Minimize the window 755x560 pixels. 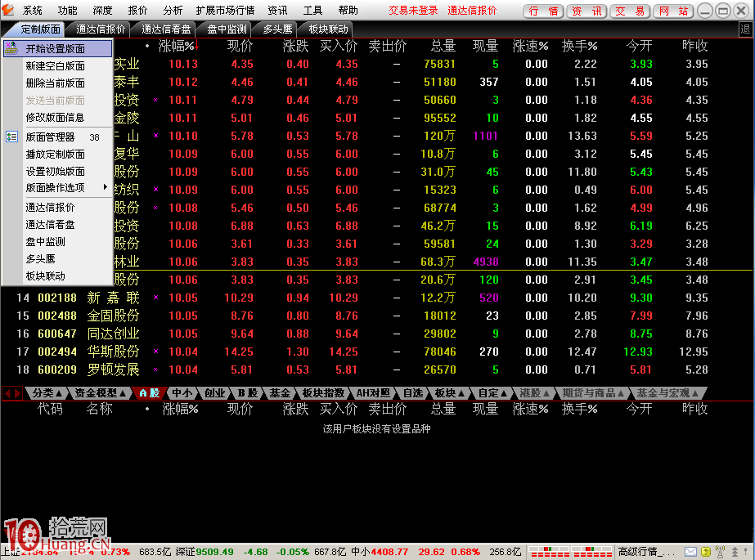coord(705,11)
